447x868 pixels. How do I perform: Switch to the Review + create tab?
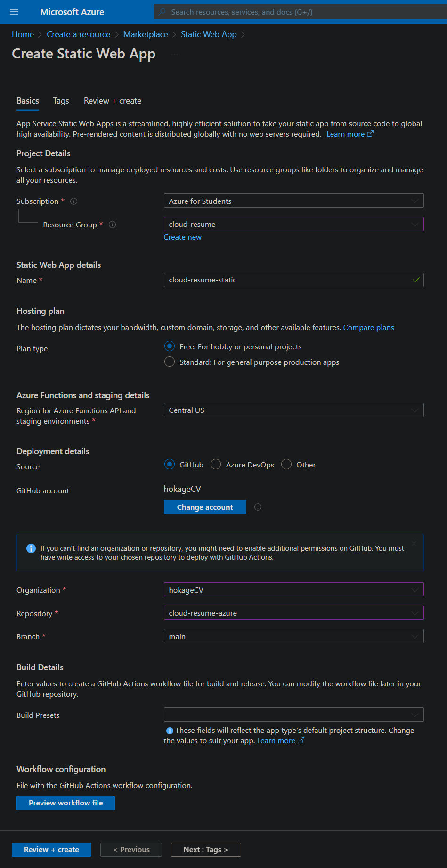[113, 101]
